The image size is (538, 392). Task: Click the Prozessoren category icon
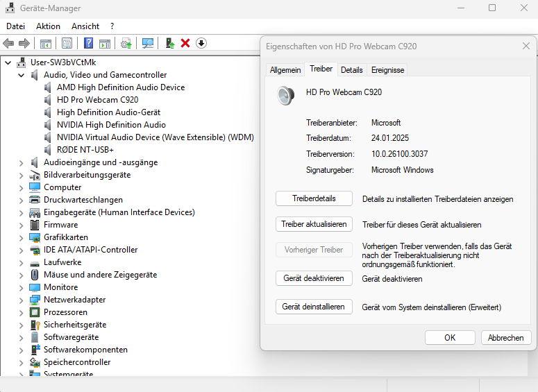(35, 312)
